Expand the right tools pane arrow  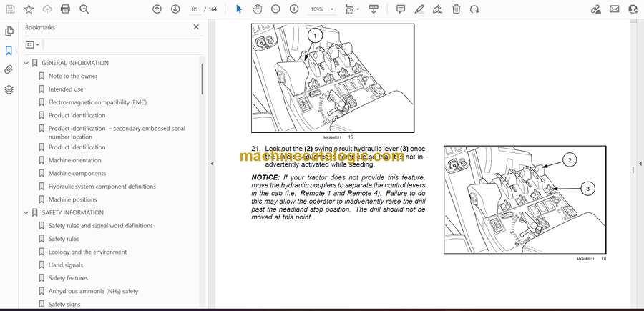[x=640, y=164]
